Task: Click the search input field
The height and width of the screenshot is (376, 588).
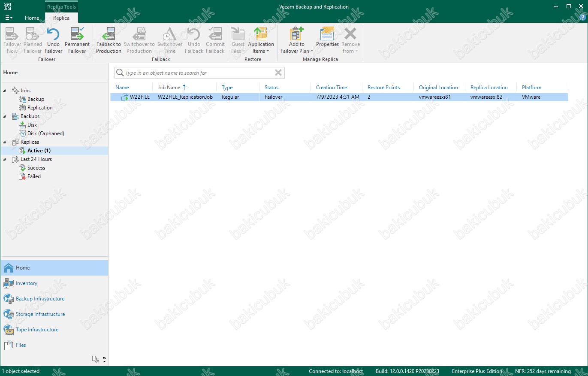Action: [x=199, y=73]
